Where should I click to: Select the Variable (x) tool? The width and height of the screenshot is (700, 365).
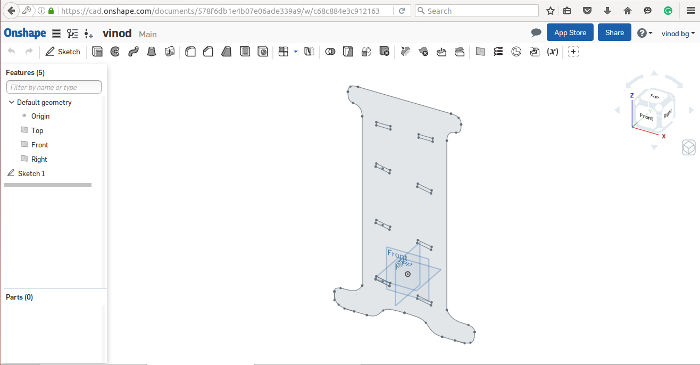pyautogui.click(x=553, y=52)
